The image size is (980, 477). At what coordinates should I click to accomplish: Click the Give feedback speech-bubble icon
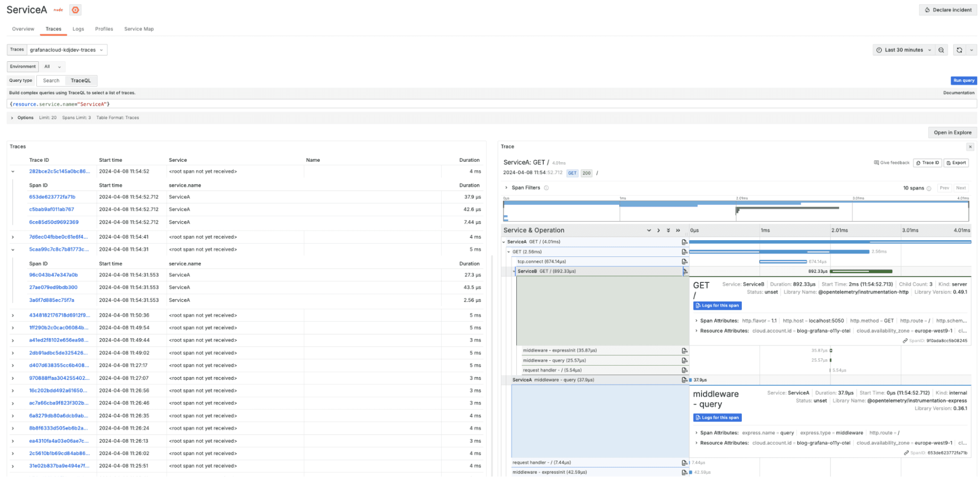click(877, 162)
